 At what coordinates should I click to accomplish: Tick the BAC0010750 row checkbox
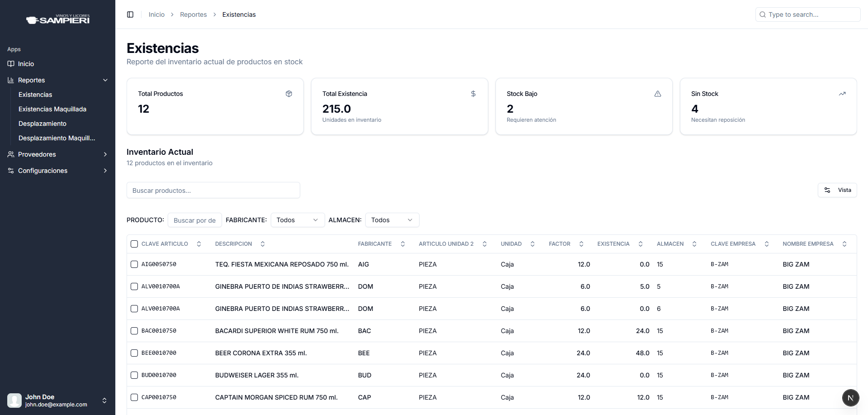134,331
